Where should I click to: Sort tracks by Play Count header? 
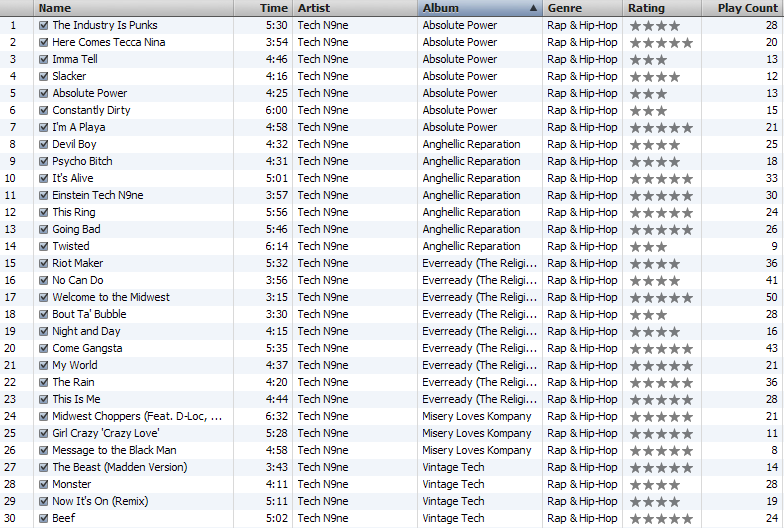[x=746, y=8]
